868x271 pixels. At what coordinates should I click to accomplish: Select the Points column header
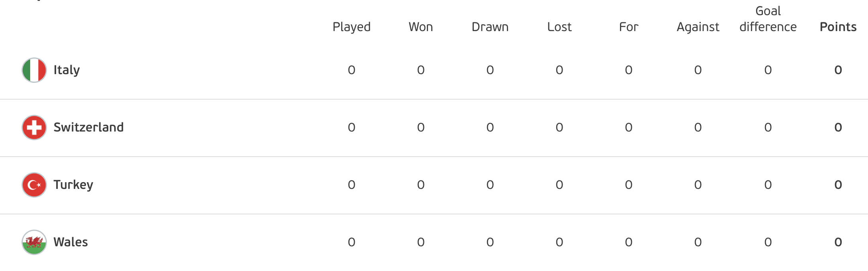point(838,27)
